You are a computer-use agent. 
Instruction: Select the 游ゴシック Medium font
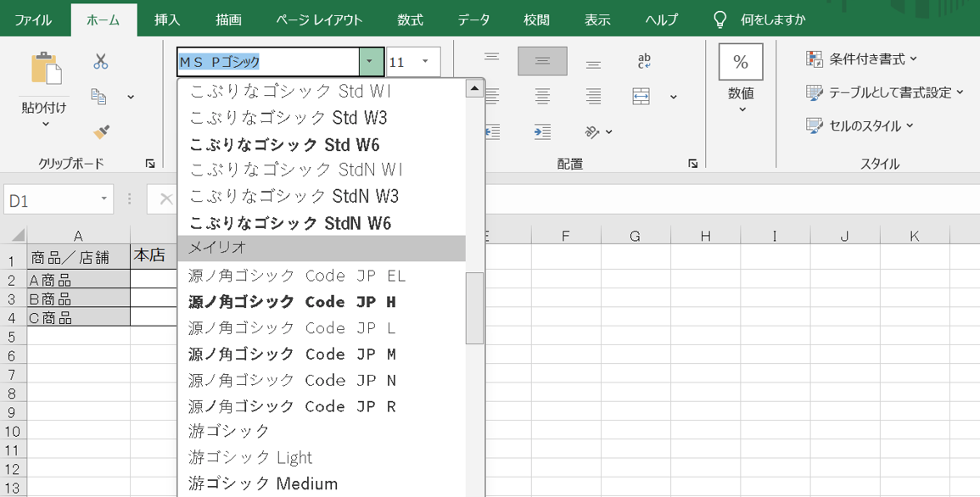(263, 483)
